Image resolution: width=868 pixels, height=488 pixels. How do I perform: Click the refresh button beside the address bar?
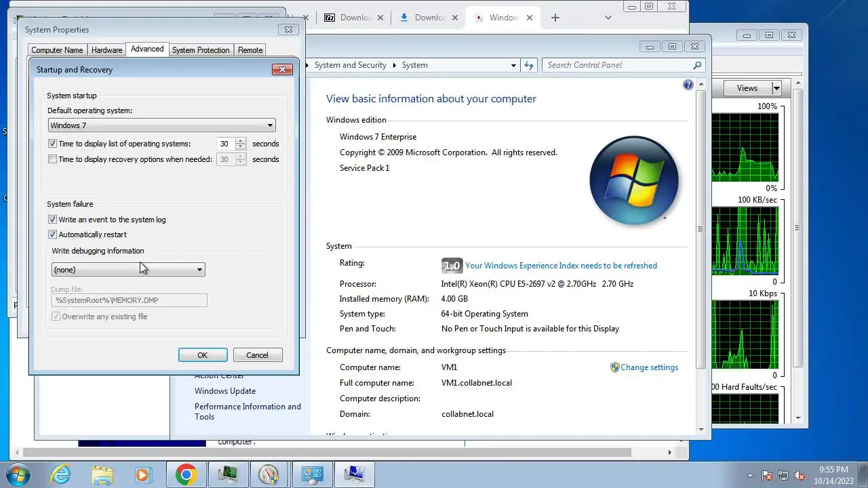[x=530, y=65]
